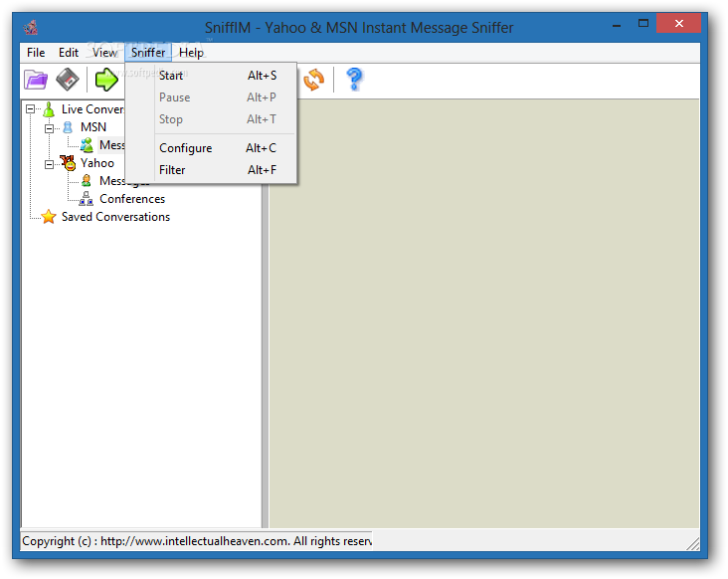Choose Configure from the Sniffer menu
This screenshot has width=728, height=579.
212,148
